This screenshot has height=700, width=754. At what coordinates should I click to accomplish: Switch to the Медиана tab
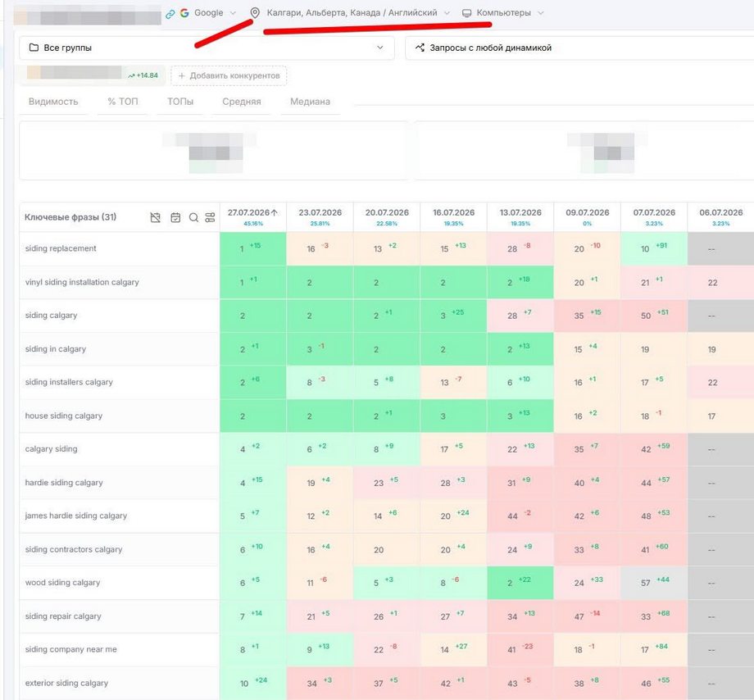point(310,102)
